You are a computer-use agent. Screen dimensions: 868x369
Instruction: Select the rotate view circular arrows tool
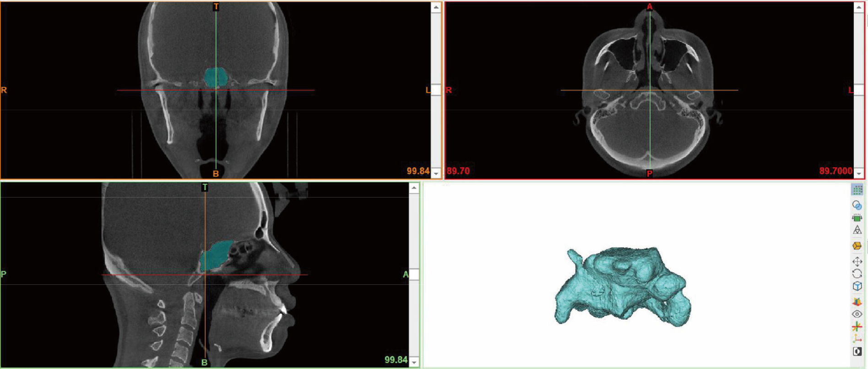click(857, 274)
